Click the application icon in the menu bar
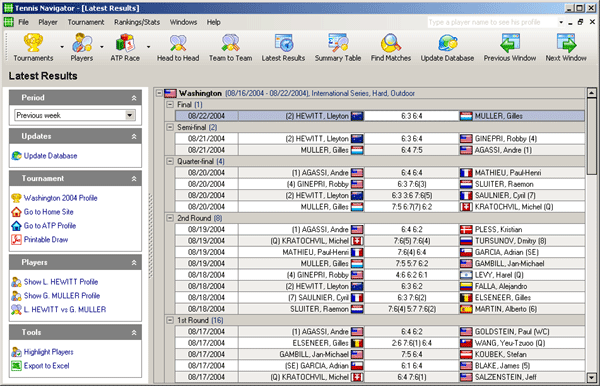Viewport: 600px width, 386px height. coord(8,22)
